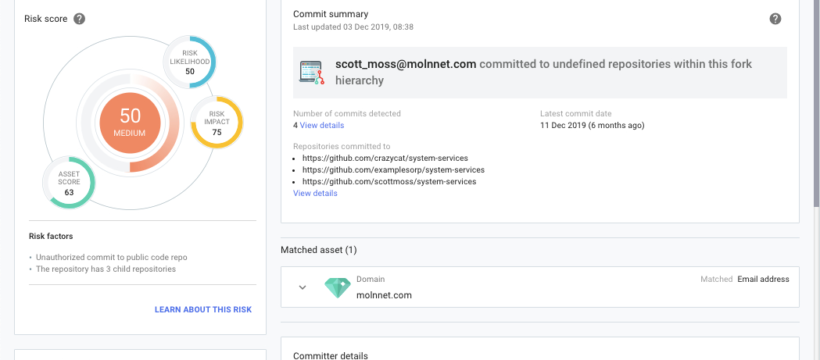Select 'The repository has 3 child repositories' factor

[x=106, y=269]
